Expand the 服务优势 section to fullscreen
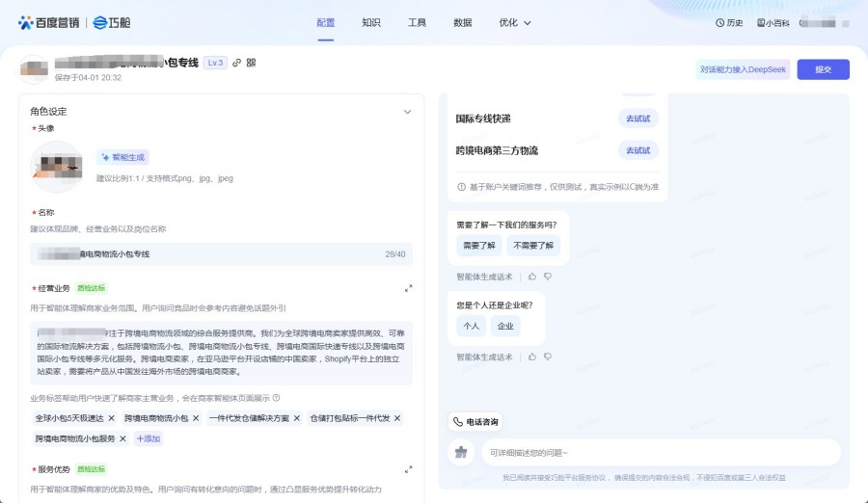 tap(408, 469)
